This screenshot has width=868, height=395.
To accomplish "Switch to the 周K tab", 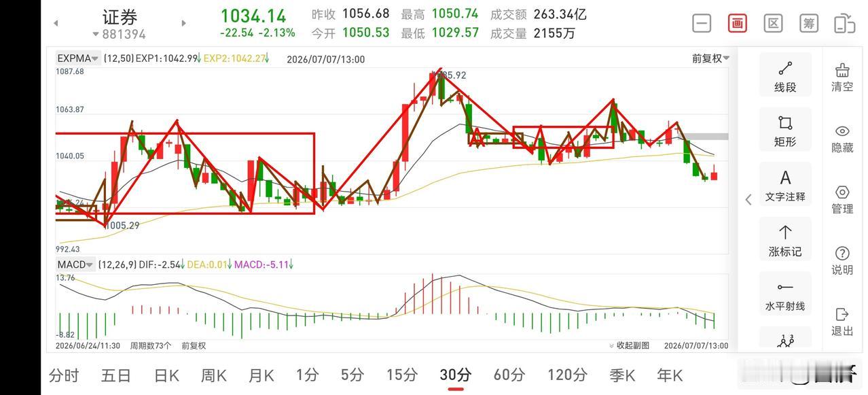I will point(214,375).
